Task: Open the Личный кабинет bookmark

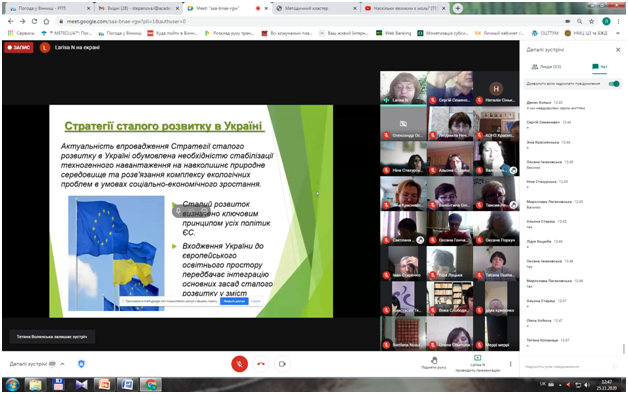Action: click(x=499, y=33)
